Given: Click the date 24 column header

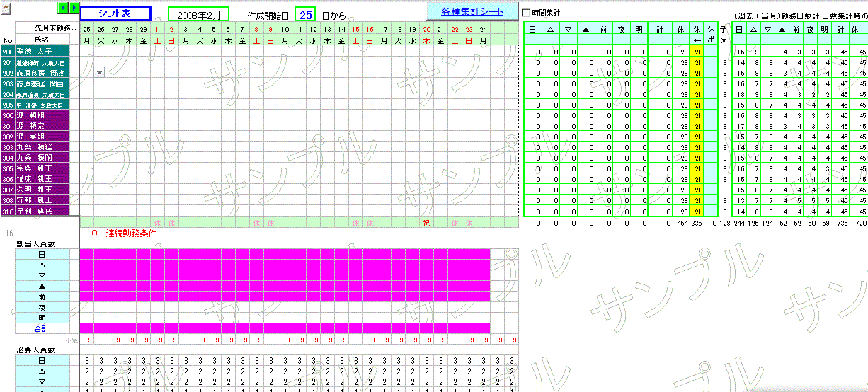Looking at the screenshot, I should pyautogui.click(x=483, y=29).
